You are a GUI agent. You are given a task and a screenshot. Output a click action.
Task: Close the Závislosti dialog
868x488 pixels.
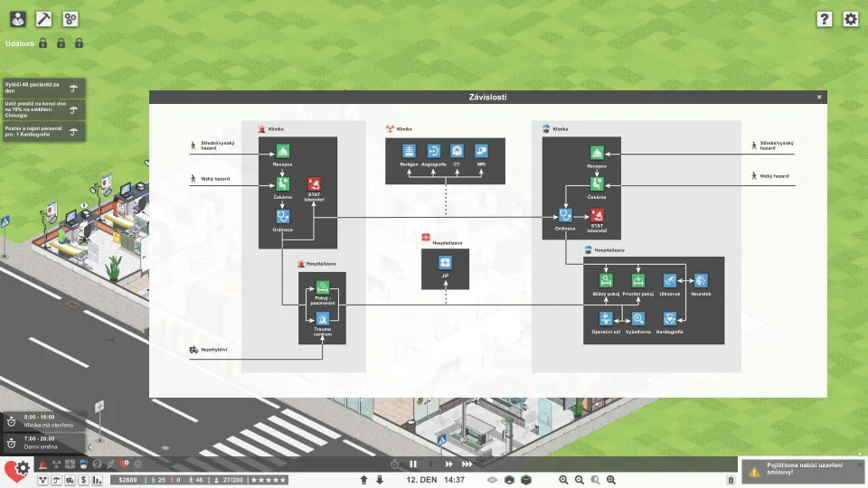pos(819,97)
